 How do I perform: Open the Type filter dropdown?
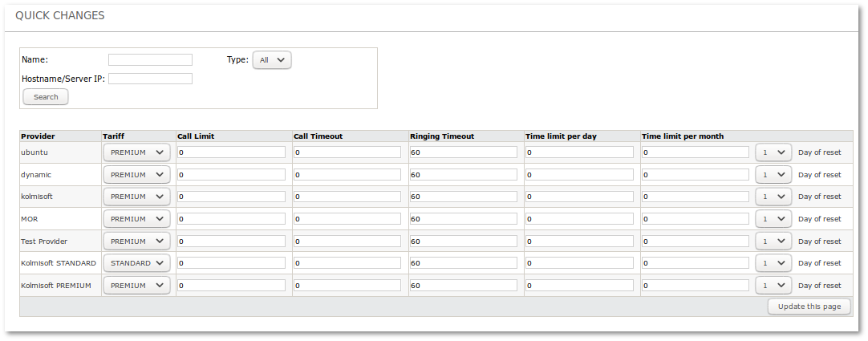coord(272,60)
